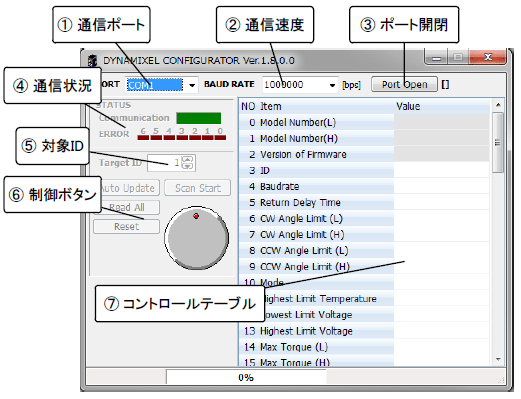
Task: Click error bit 6 indicator
Action: (143, 137)
